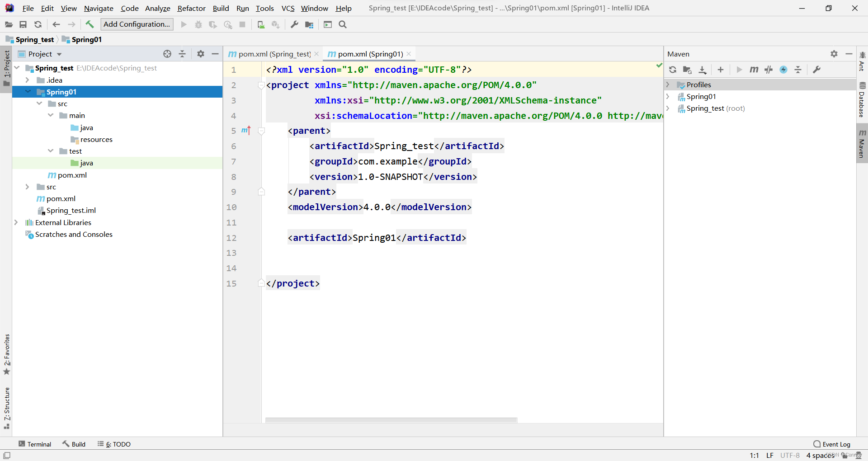Toggle the Ant side tool window
868x461 pixels.
862,61
